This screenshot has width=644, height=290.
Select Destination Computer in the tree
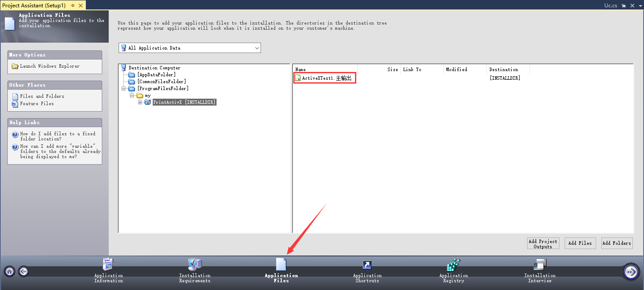154,68
